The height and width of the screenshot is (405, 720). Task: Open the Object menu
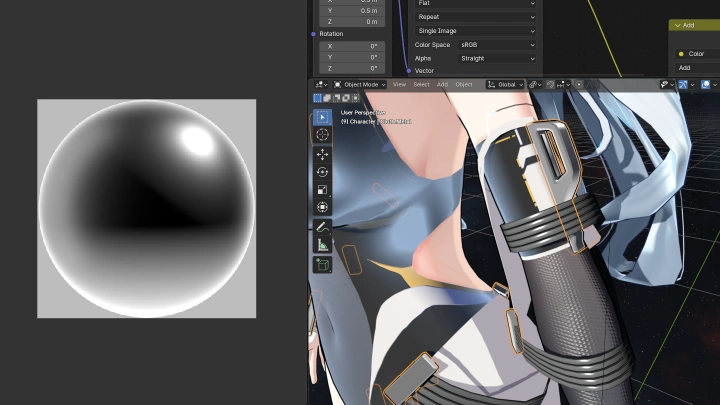click(464, 84)
